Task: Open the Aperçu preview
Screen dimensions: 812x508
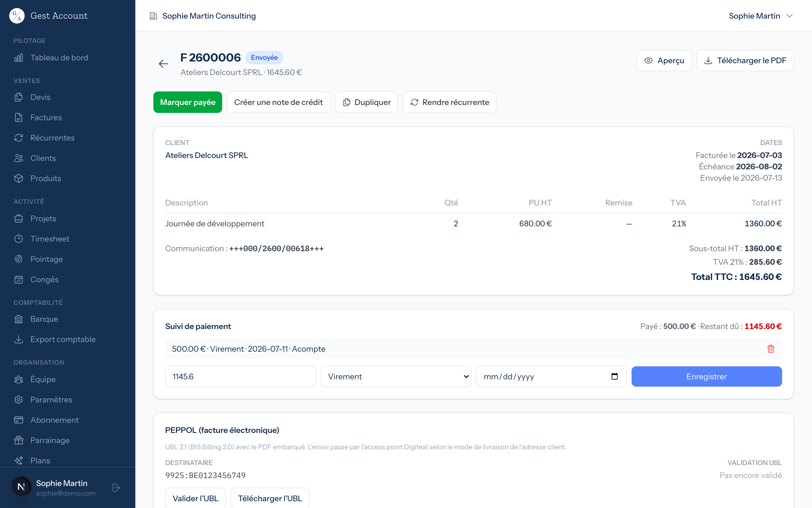Action: point(664,60)
